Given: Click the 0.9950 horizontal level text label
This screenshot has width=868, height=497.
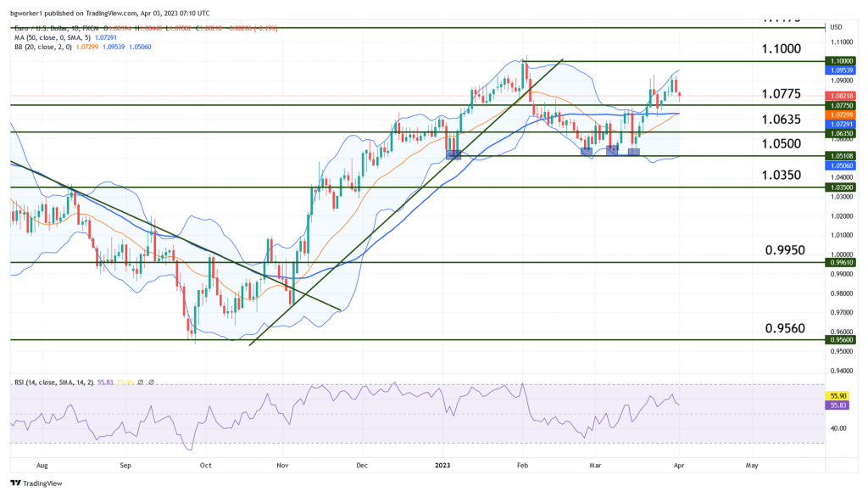Looking at the screenshot, I should click(x=784, y=250).
